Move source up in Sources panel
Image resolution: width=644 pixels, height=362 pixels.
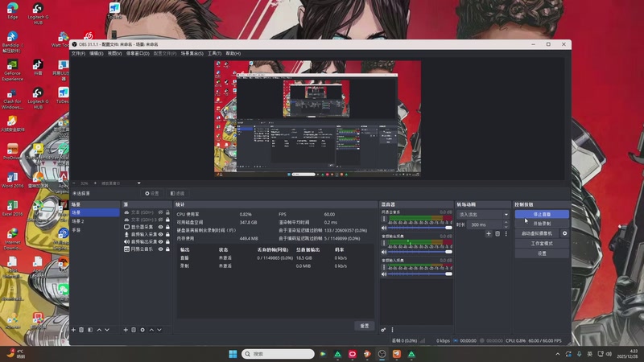click(151, 330)
